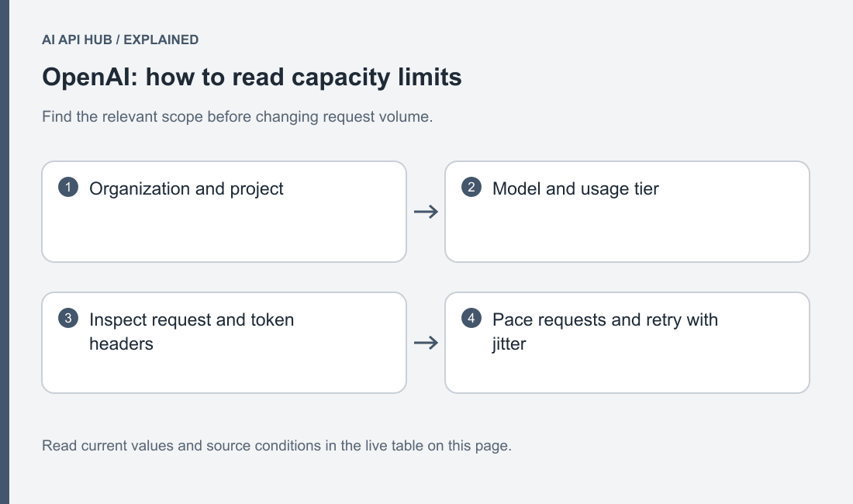Click the 'AI API HUB / EXPLAINED' breadcrumb text
The image size is (853, 504).
120,40
